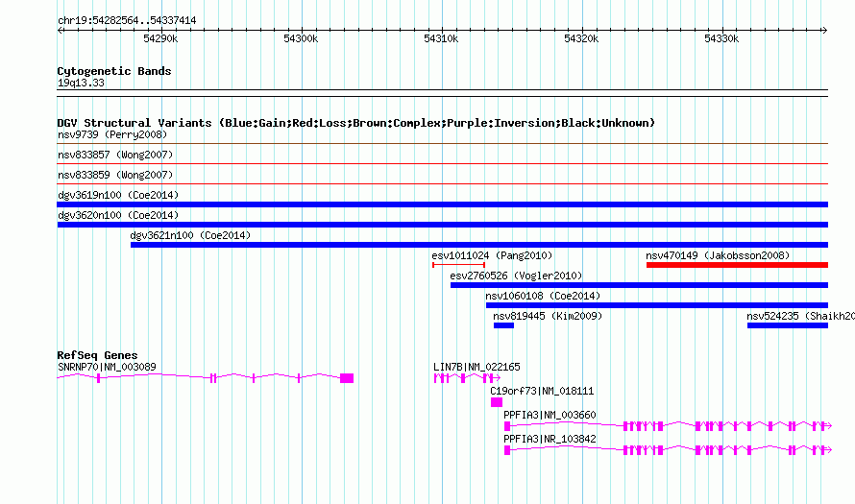Select the red loss line under nsv833859
Image resolution: width=855 pixels, height=504 pixels.
[442, 183]
